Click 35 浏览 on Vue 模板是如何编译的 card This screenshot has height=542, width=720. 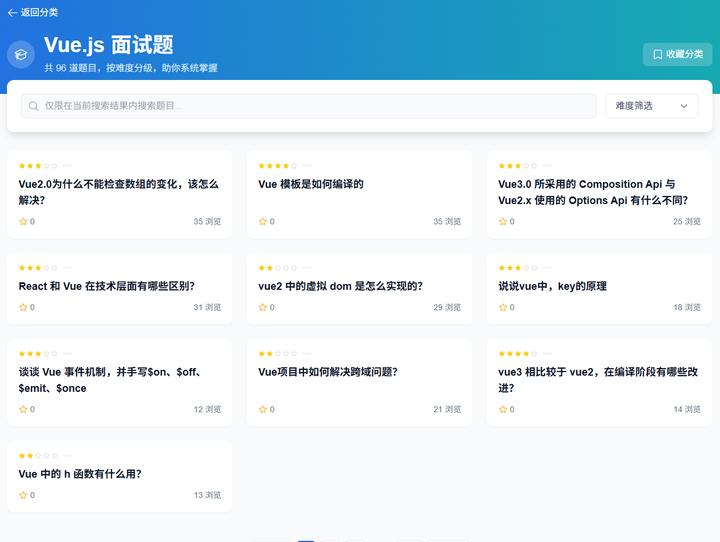click(447, 221)
